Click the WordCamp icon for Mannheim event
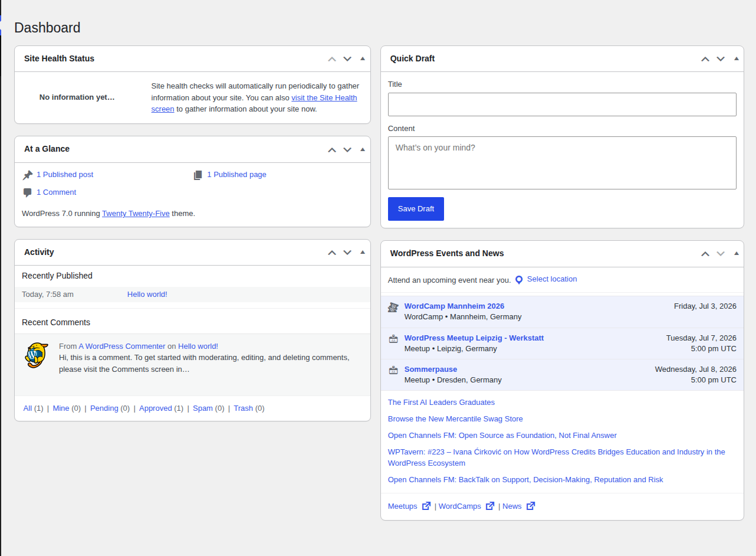The height and width of the screenshot is (556, 756). 393,308
